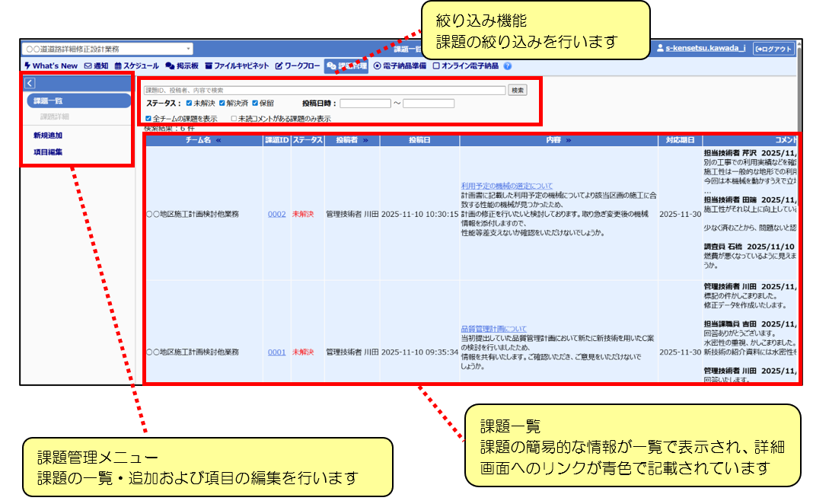Image resolution: width=813 pixels, height=504 pixels.
Task: Click the blue help question mark icon
Action: click(x=508, y=66)
